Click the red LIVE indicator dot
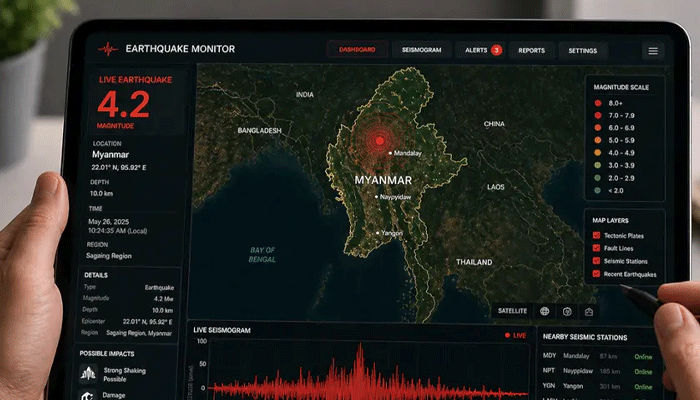The image size is (700, 400). (508, 335)
